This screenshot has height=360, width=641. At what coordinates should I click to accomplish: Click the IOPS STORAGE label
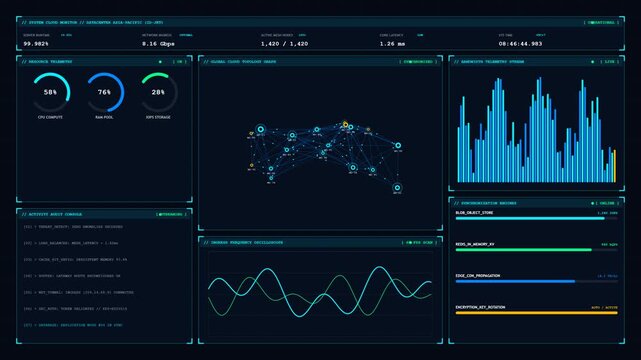pos(158,117)
